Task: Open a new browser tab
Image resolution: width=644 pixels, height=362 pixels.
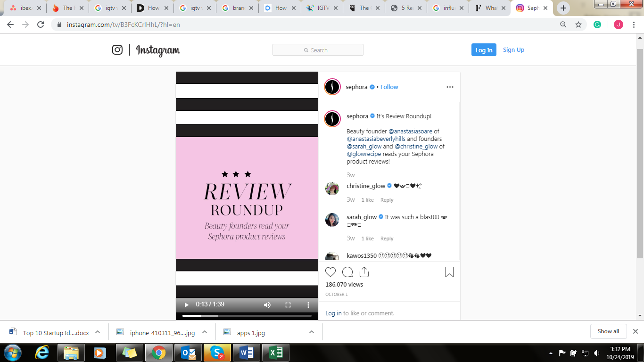Action: click(x=563, y=8)
